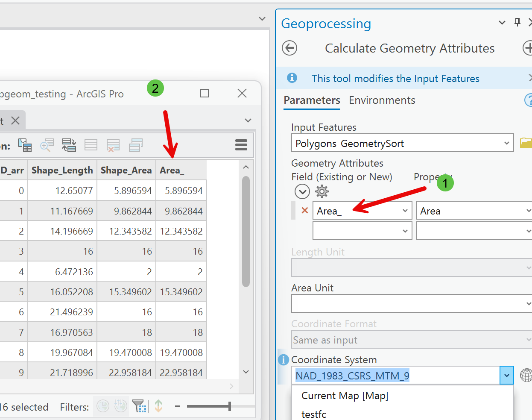Open the attribute table hamburger menu
This screenshot has height=420, width=532.
coord(241,145)
